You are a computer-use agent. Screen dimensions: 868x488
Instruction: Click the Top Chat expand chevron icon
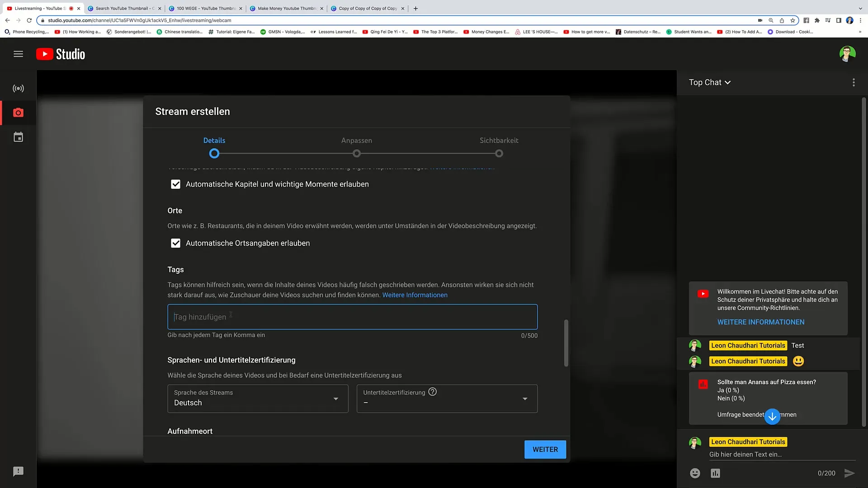coord(727,82)
